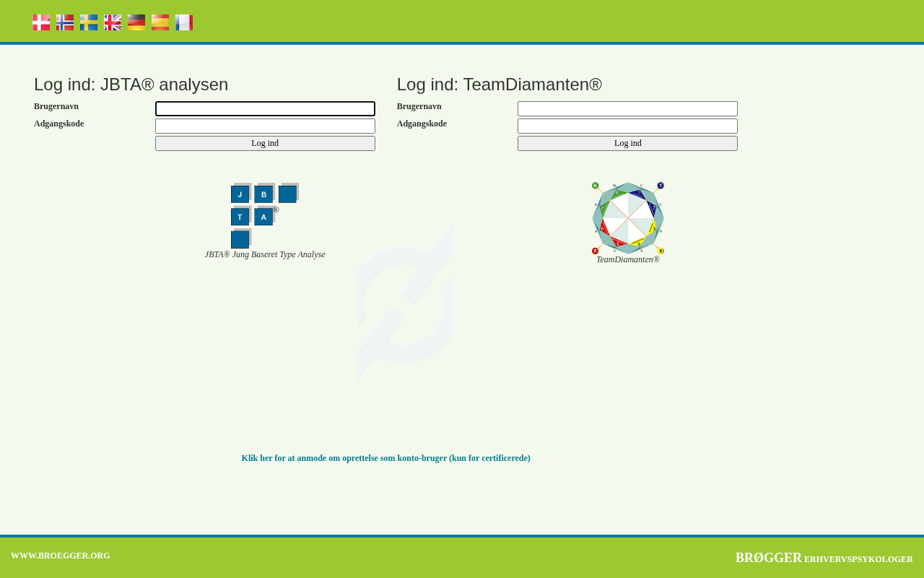Click the Brøgger Erhvervspsykologer footer text
This screenshot has height=578, width=924.
click(x=824, y=558)
